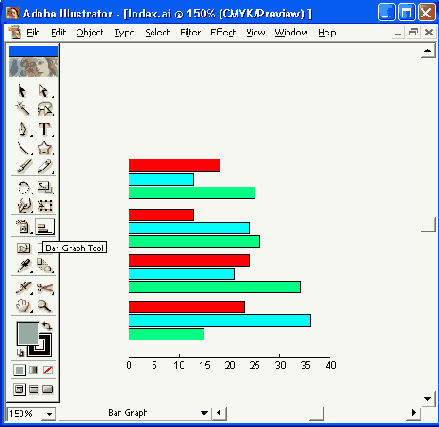The image size is (439, 427).
Task: Open the Effect menu
Action: (x=223, y=32)
